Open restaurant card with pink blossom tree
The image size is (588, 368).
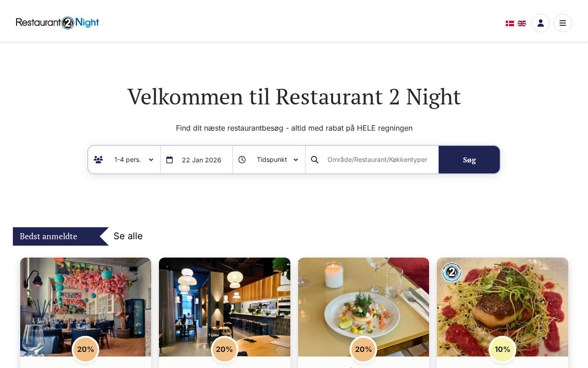(85, 307)
